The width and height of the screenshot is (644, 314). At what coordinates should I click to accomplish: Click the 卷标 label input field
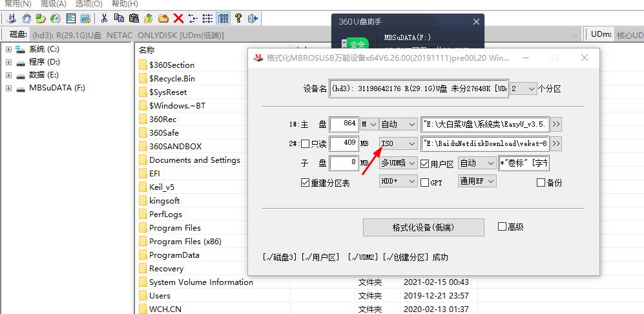tap(524, 163)
